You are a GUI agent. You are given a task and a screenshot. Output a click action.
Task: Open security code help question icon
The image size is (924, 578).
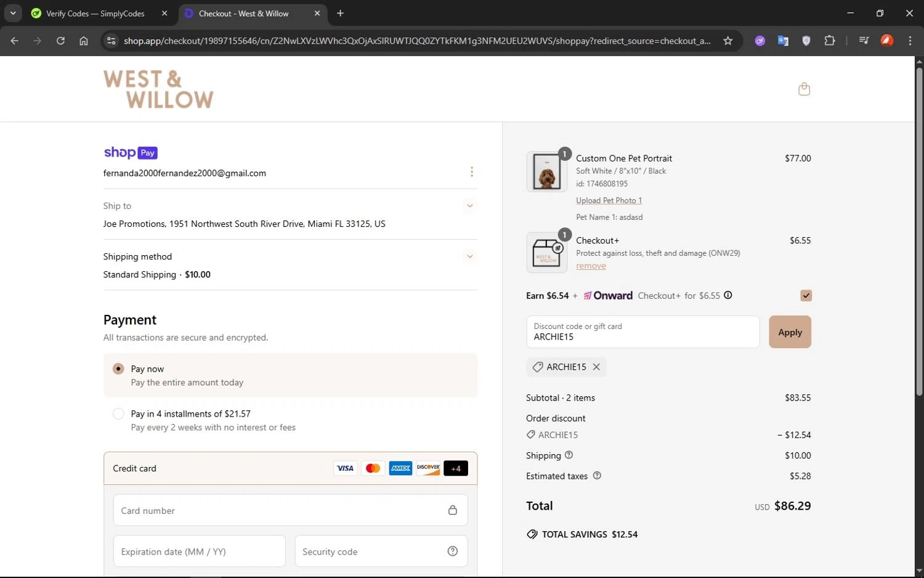click(x=453, y=552)
